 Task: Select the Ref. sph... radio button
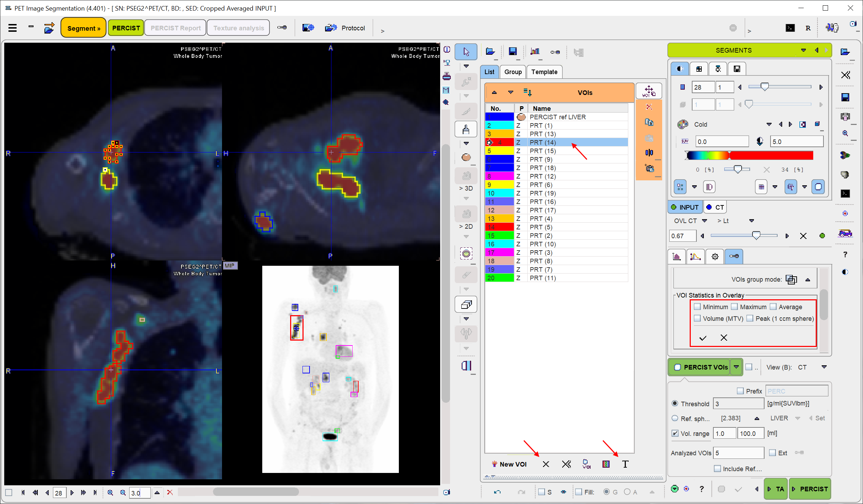tap(675, 418)
